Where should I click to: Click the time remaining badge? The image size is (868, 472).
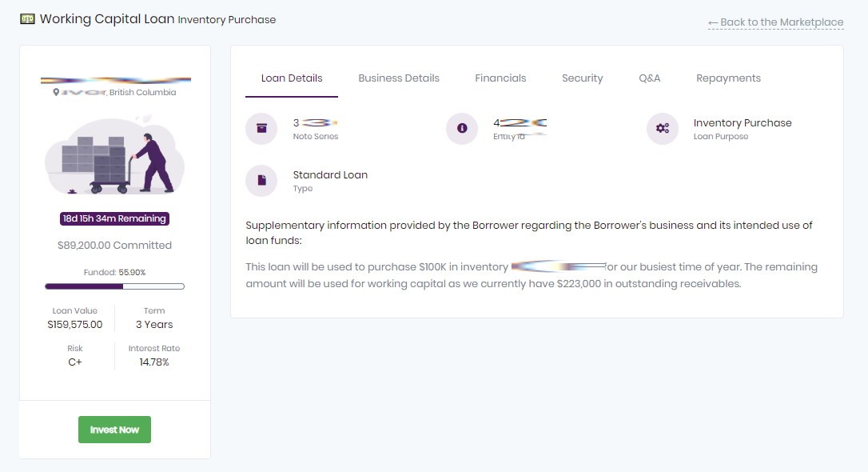pyautogui.click(x=115, y=218)
